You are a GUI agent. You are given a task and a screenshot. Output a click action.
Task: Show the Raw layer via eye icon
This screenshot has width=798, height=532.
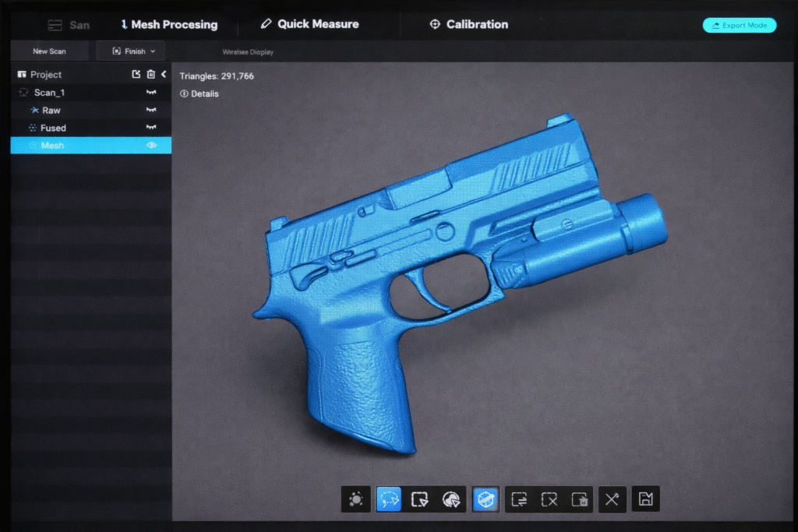[x=151, y=111]
